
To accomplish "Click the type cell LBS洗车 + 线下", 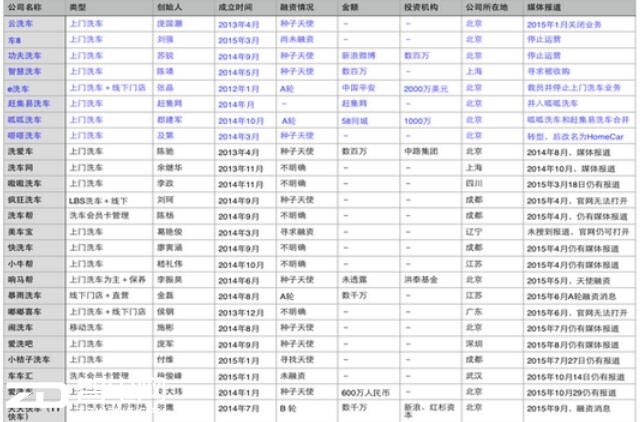I will point(98,201).
